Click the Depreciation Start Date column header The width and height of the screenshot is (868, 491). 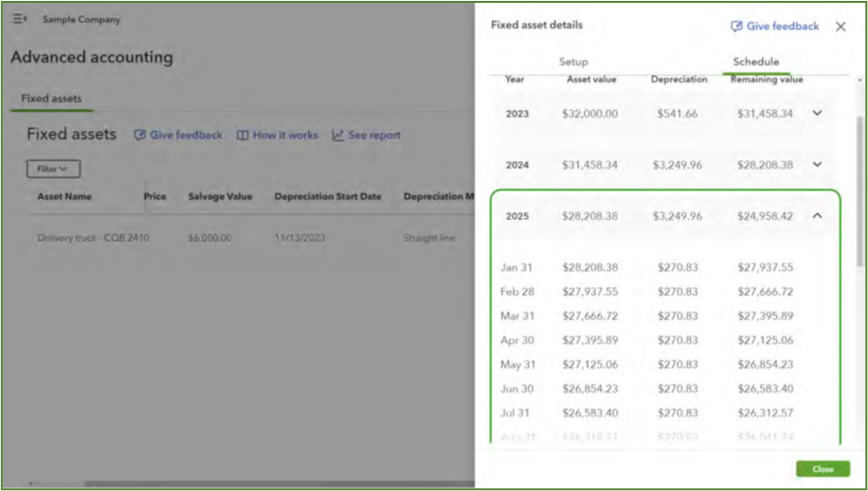click(x=328, y=197)
